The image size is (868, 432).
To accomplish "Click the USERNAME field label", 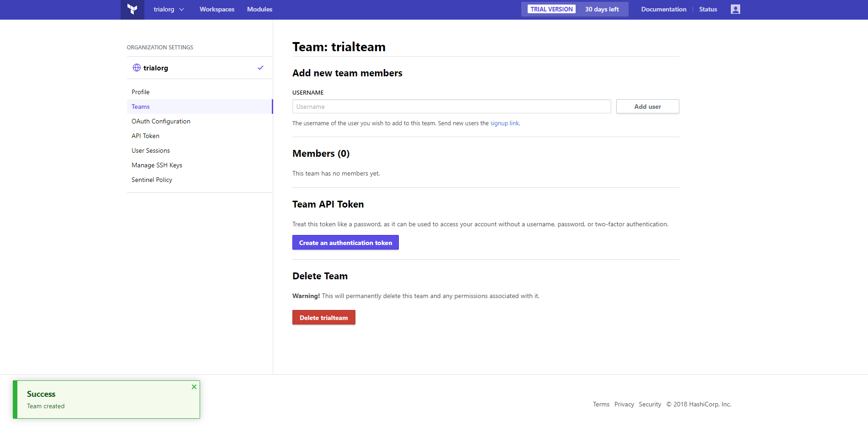I will coord(308,93).
